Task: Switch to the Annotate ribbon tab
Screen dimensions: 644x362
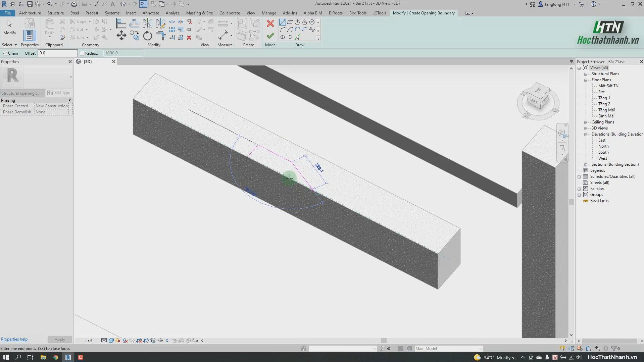Action: point(151,13)
